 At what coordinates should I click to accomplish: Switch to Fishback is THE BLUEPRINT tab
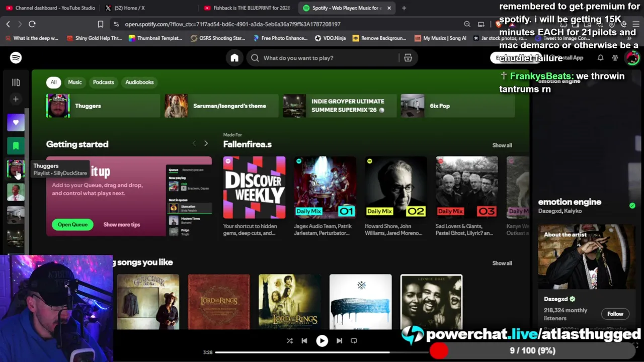[247, 8]
